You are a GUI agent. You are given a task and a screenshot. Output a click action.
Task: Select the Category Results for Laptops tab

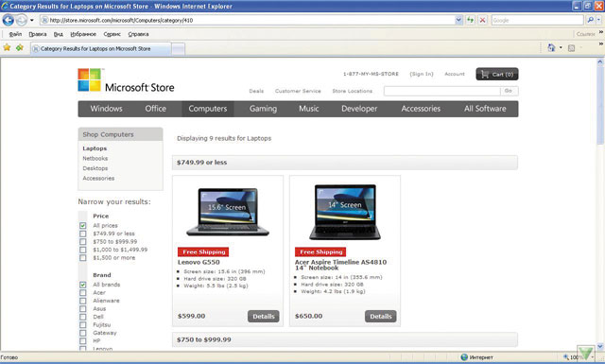pos(100,48)
